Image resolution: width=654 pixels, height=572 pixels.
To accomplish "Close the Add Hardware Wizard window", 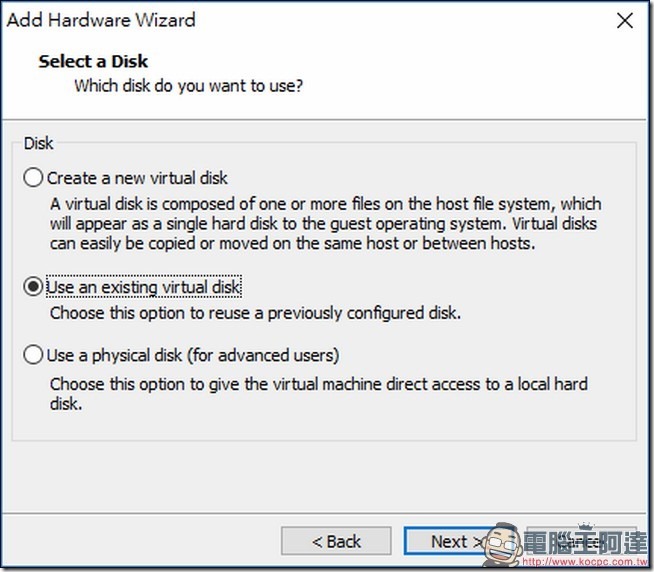I will [625, 20].
